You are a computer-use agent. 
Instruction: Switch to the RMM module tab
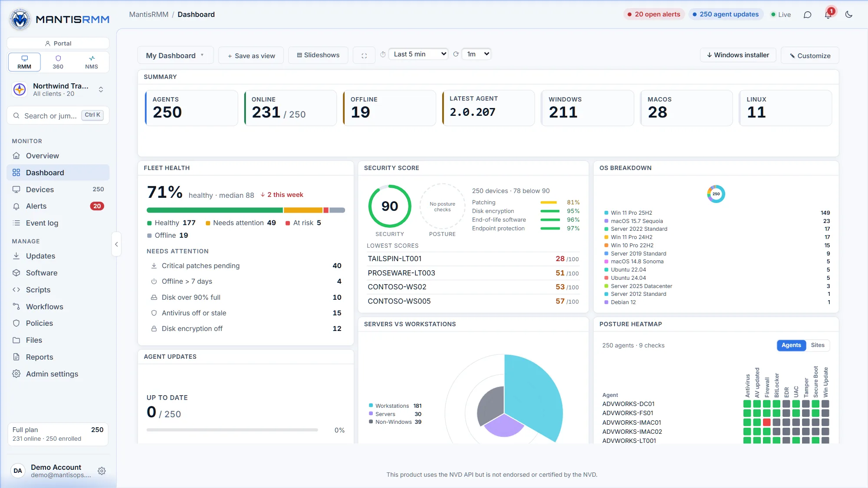(x=24, y=62)
